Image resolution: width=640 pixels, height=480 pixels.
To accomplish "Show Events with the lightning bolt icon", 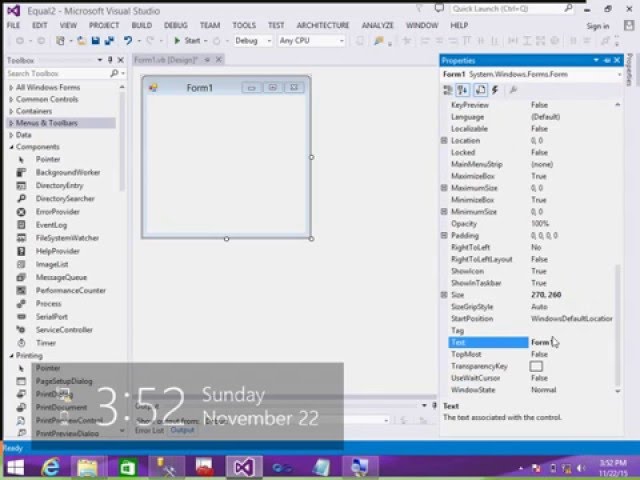I will pyautogui.click(x=495, y=90).
